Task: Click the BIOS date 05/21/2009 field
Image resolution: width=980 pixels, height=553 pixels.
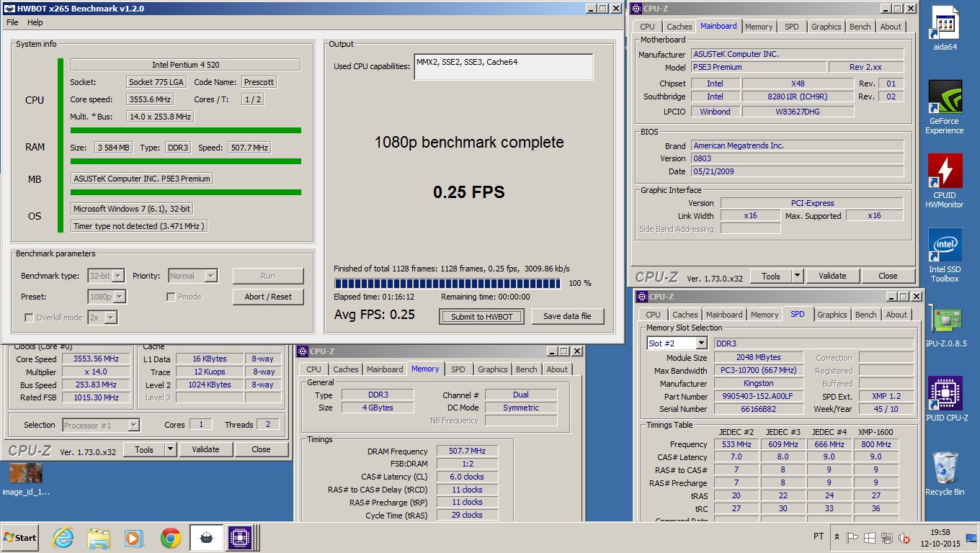Action: pyautogui.click(x=797, y=171)
